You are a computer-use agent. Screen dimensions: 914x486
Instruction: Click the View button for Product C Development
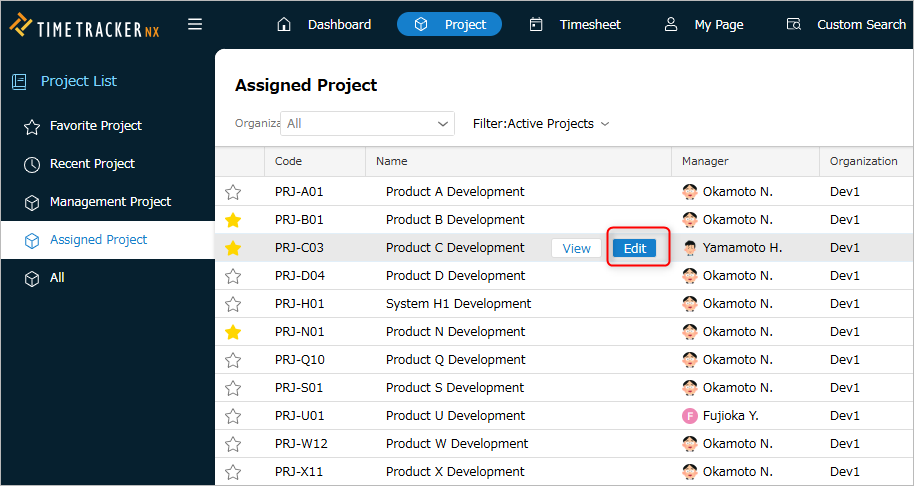[x=576, y=248]
